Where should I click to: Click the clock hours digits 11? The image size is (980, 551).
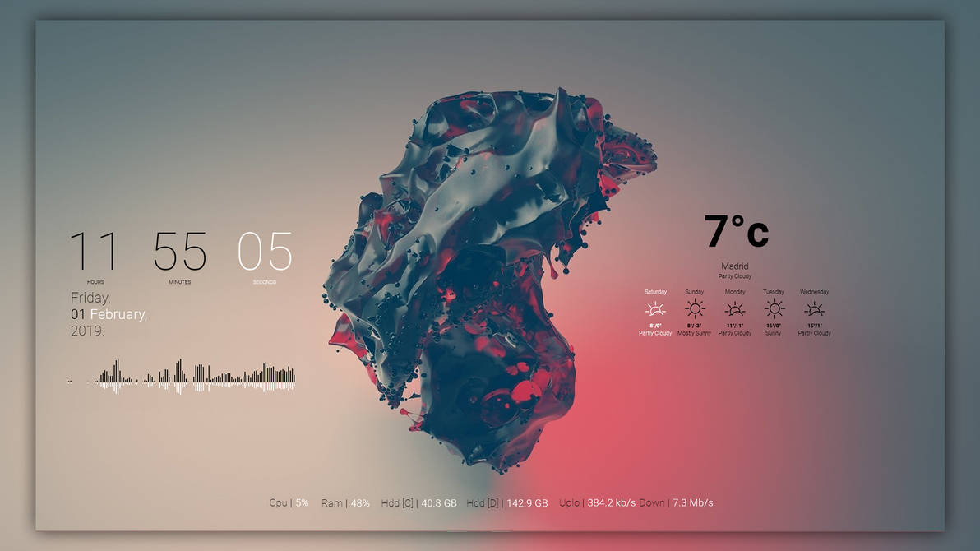click(x=94, y=252)
